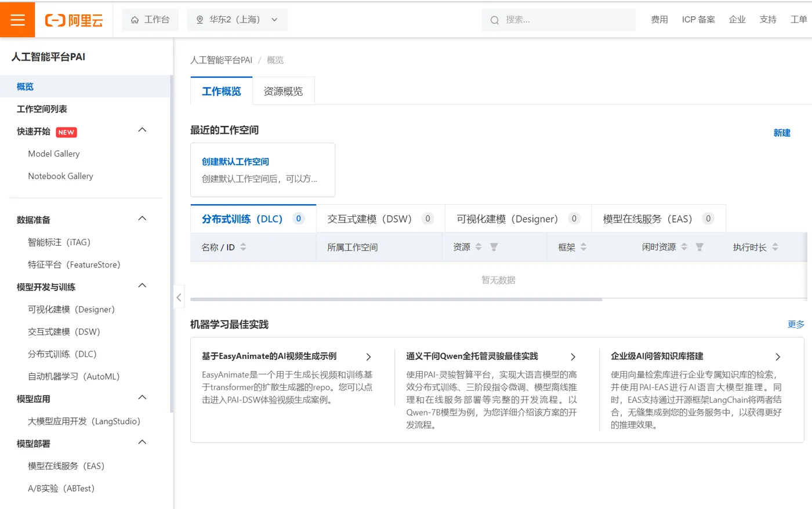Collapse the left sidebar panel
812x509 pixels.
(x=179, y=297)
